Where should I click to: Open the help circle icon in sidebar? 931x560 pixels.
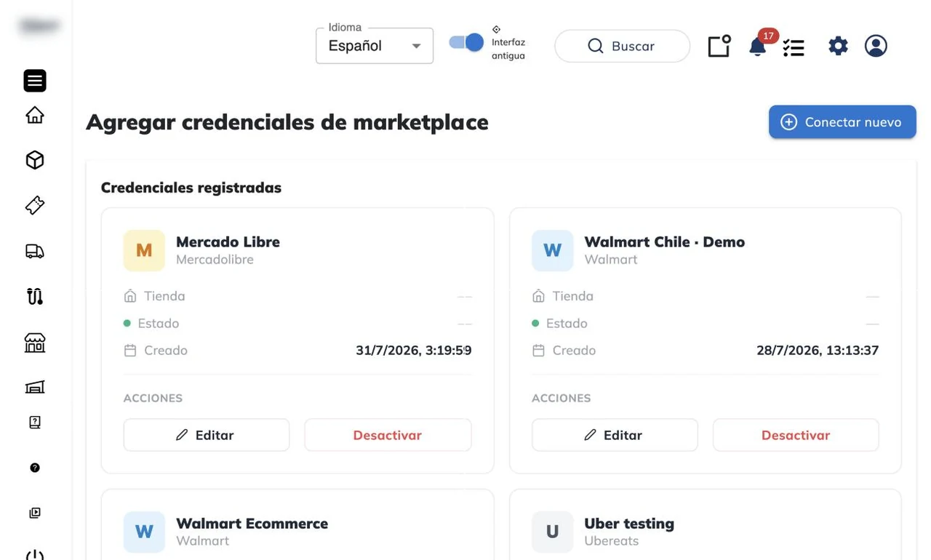pos(35,468)
